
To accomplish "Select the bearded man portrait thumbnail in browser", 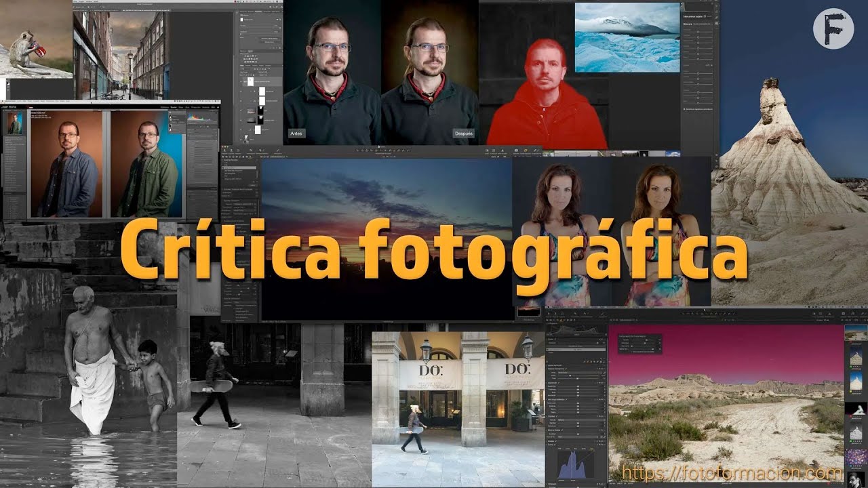I will click(856, 479).
